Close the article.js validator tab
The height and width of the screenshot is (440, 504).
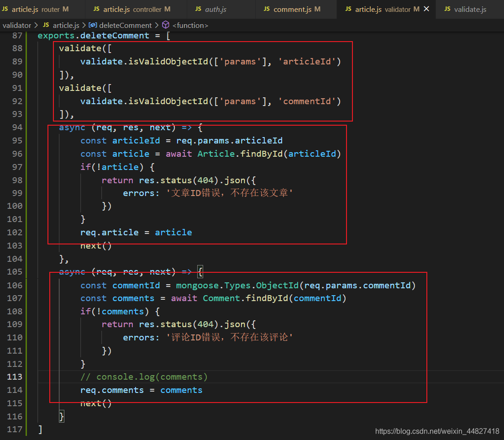click(426, 9)
